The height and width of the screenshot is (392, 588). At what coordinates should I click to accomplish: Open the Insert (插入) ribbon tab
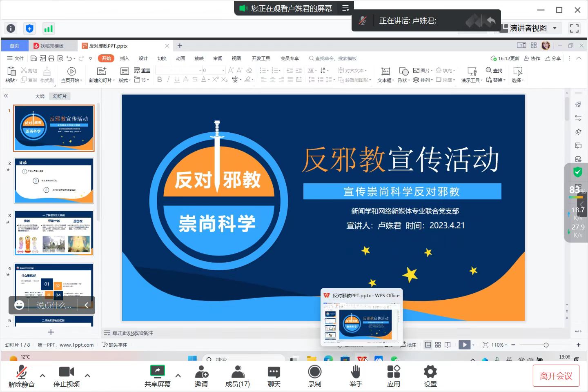pyautogui.click(x=125, y=58)
